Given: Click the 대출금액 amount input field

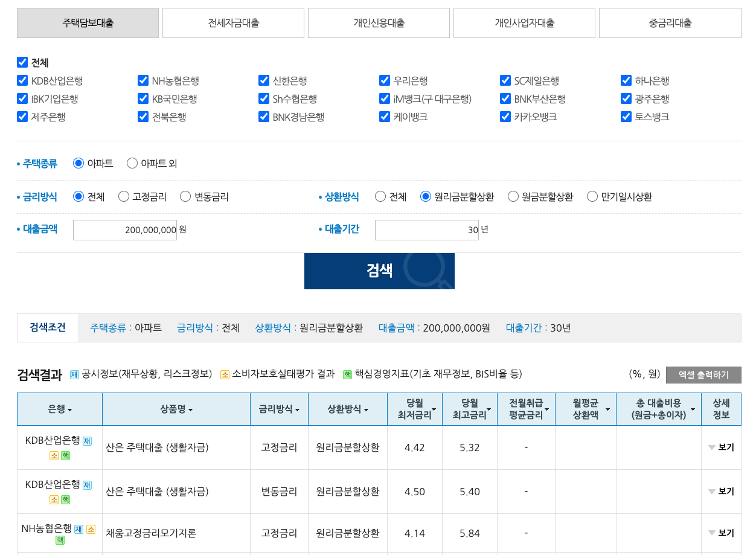Looking at the screenshot, I should pos(124,229).
